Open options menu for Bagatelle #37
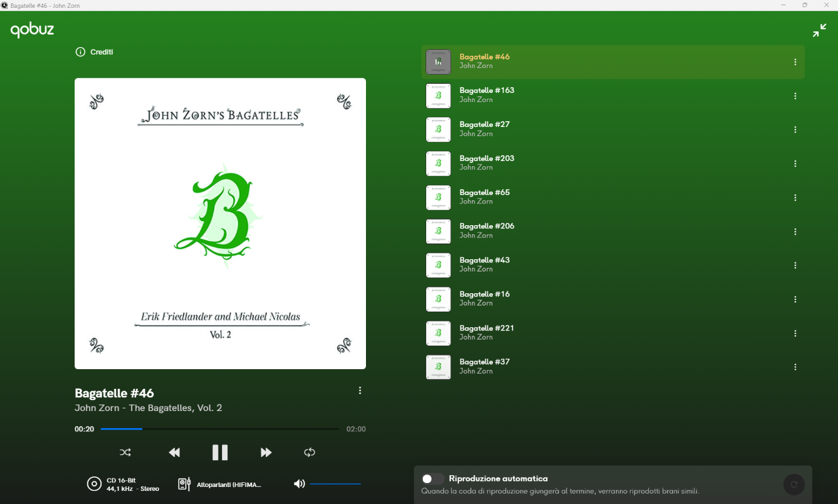 795,367
